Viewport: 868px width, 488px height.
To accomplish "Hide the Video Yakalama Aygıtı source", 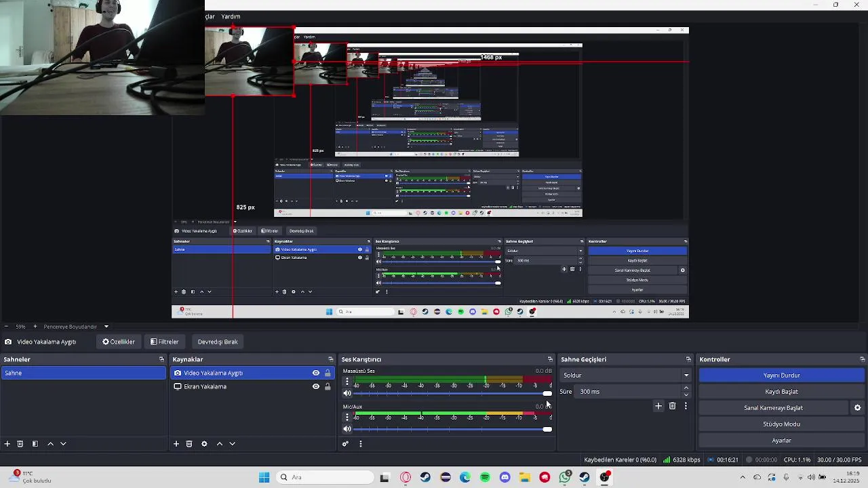I will [x=315, y=373].
